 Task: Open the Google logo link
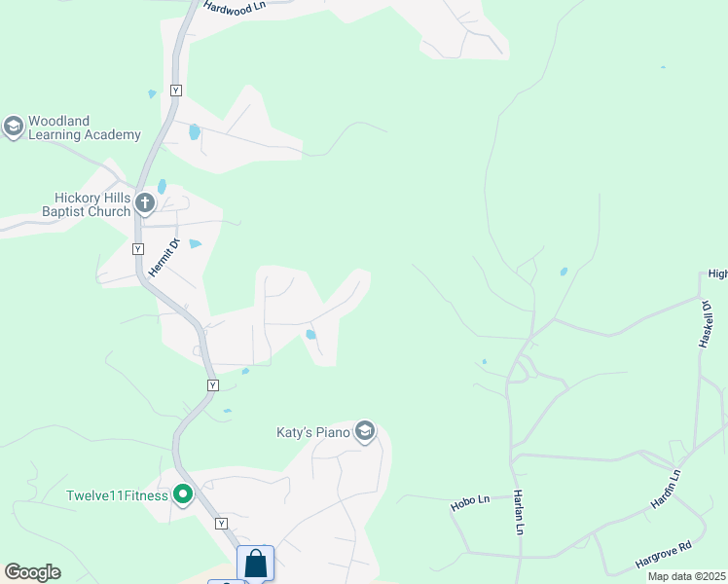pos(32,572)
